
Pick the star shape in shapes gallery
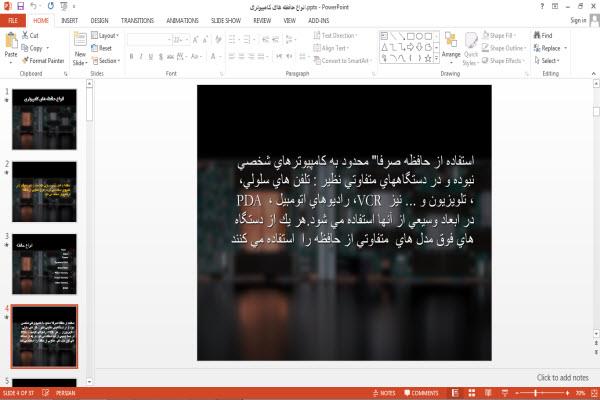coord(428,58)
